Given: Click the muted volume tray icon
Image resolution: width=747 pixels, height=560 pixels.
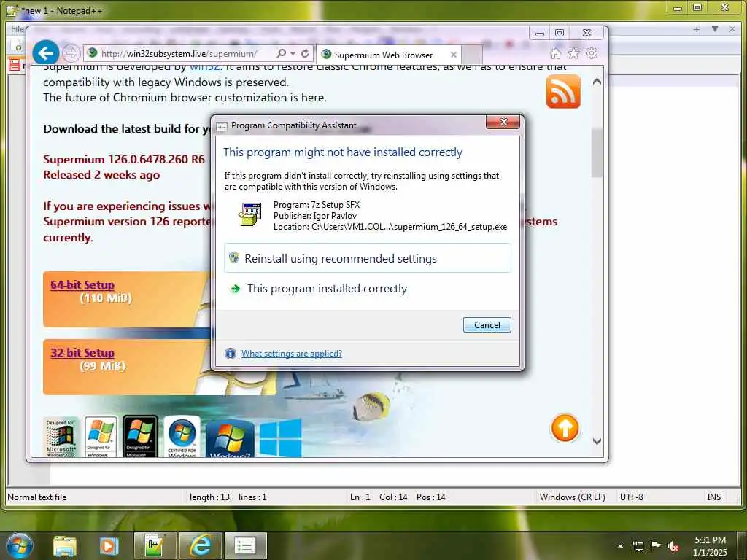Looking at the screenshot, I should coord(673,547).
